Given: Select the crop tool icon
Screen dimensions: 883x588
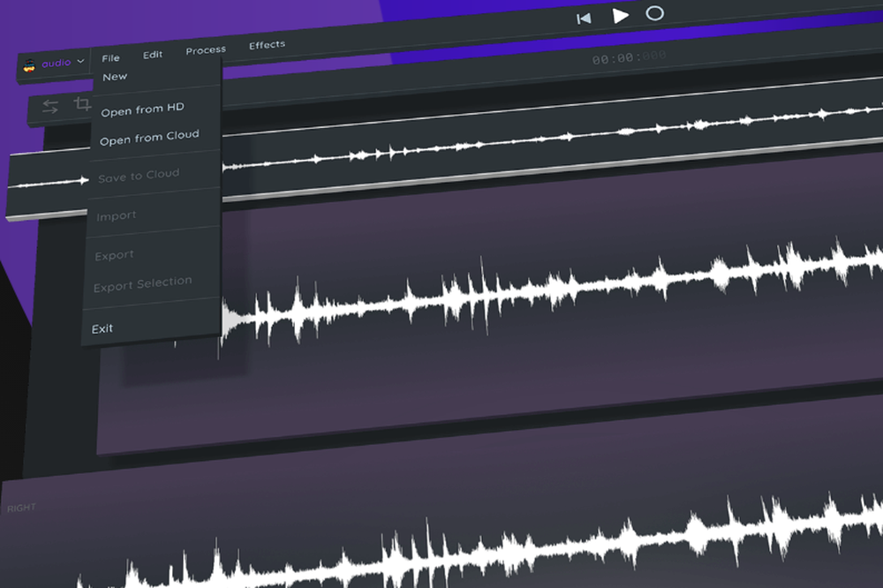Looking at the screenshot, I should click(82, 103).
